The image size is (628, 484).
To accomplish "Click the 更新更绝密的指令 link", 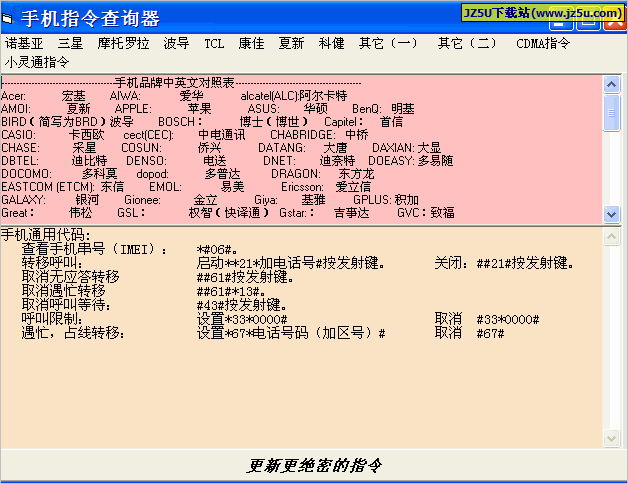I will coord(314,466).
